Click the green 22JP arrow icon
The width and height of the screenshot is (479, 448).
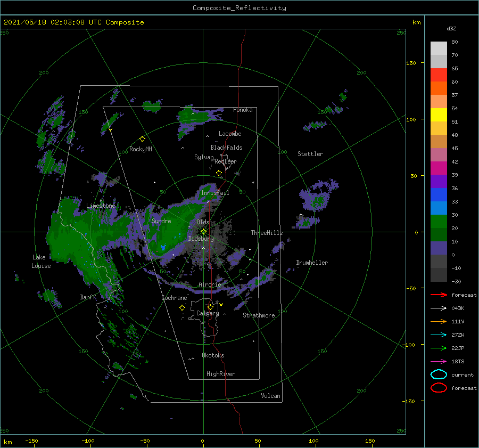439,348
